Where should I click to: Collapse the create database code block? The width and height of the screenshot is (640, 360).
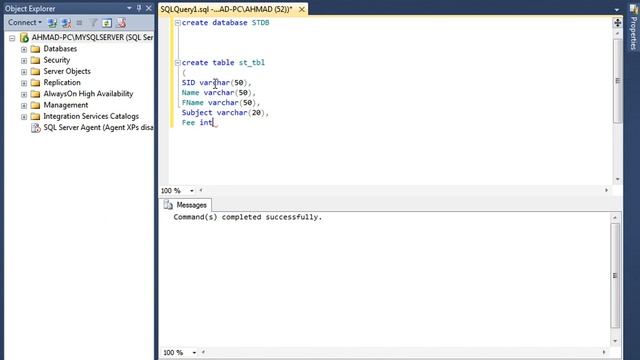click(x=178, y=23)
